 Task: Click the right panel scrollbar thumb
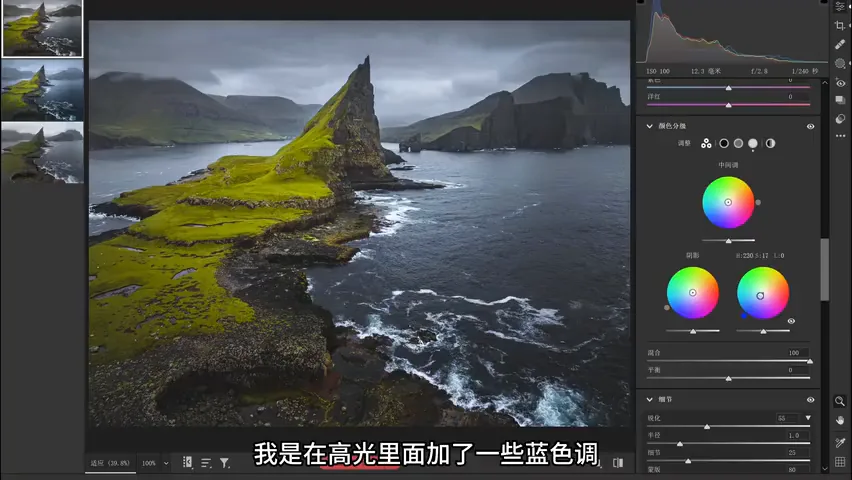pyautogui.click(x=825, y=269)
